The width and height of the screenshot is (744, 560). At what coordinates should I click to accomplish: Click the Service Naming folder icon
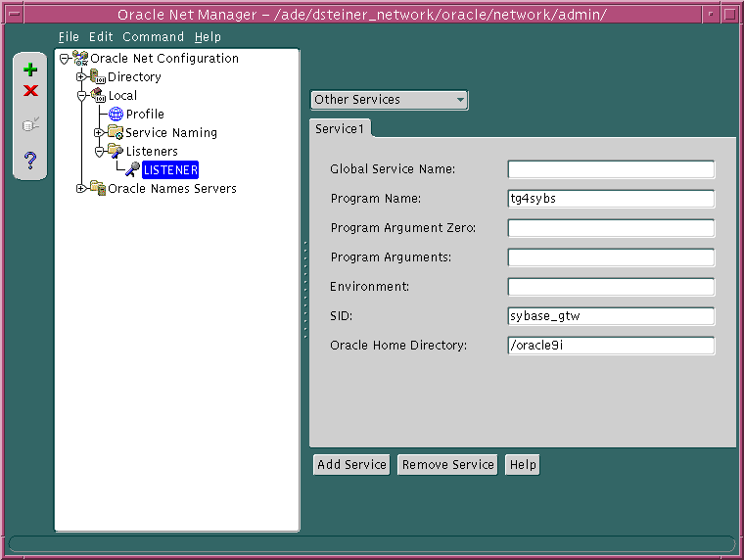pyautogui.click(x=115, y=133)
